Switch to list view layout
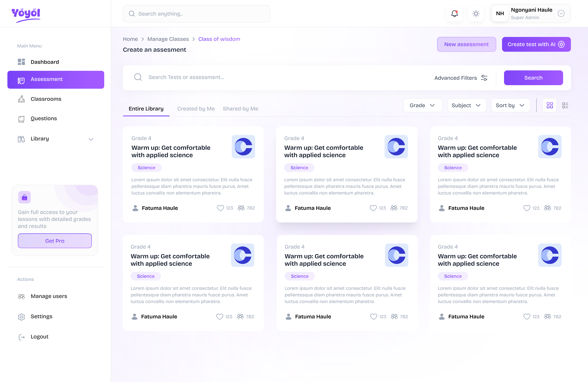 pyautogui.click(x=565, y=106)
